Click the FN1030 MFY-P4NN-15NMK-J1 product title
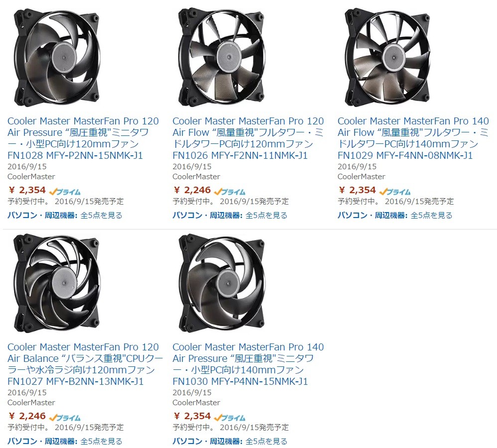Screen dimensions: 497x448 coord(248,364)
